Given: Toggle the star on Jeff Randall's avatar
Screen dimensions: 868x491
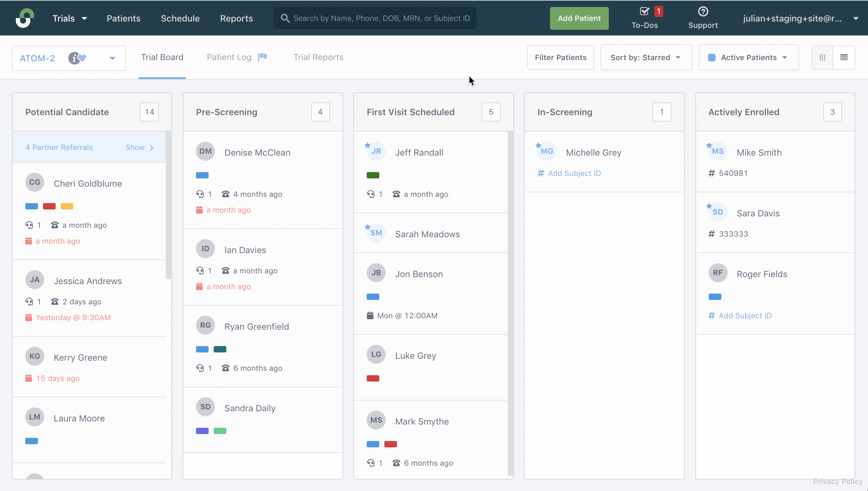Looking at the screenshot, I should (x=368, y=145).
